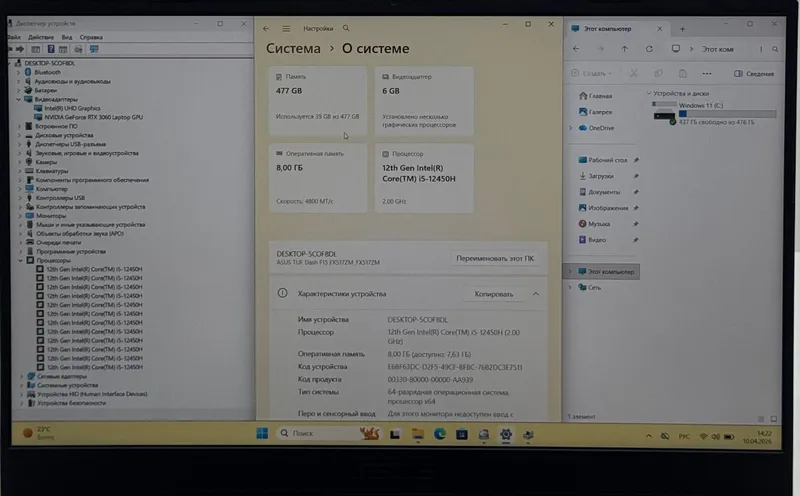Collapse the Процессоры node in Device Manager
800x496 pixels.
coord(21,260)
